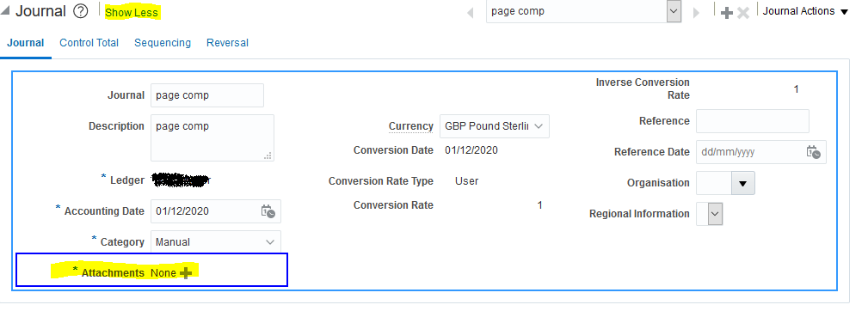Open the page comp journal dropdown arrow
Image resolution: width=868 pixels, height=311 pixels.
click(x=674, y=11)
